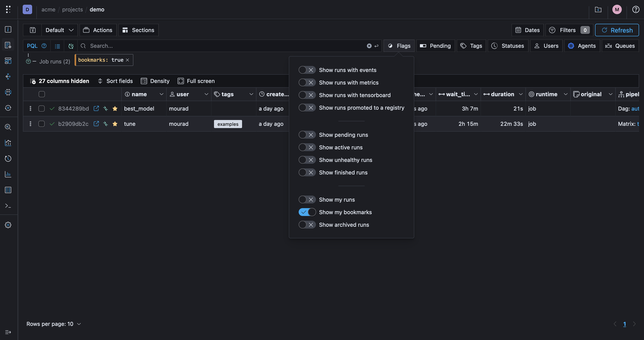Open run 8344289bd in a new tab icon

[96, 109]
